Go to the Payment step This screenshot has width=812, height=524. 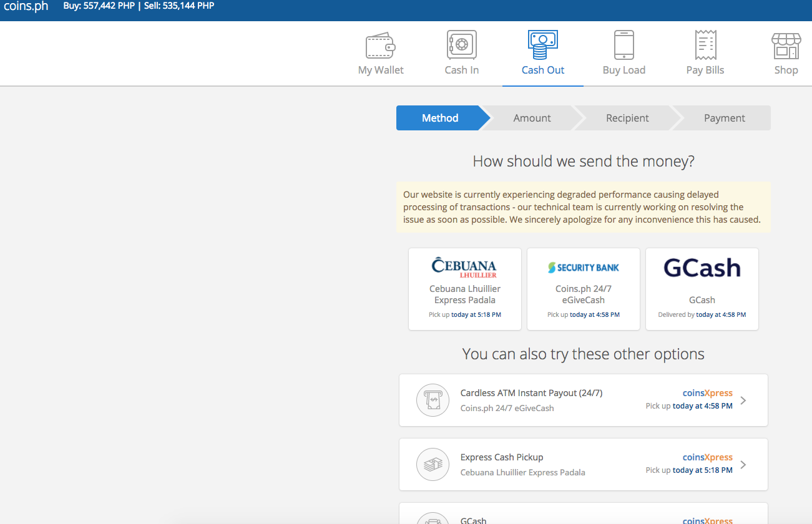coord(724,118)
